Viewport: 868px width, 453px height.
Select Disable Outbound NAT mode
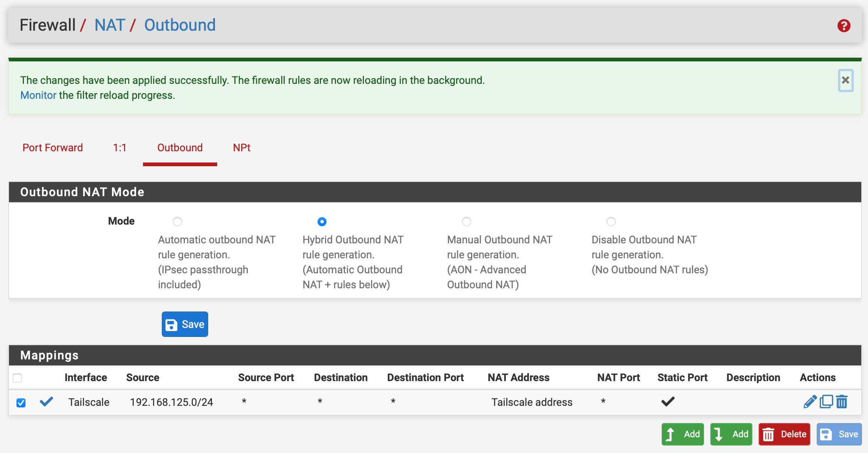pyautogui.click(x=611, y=222)
